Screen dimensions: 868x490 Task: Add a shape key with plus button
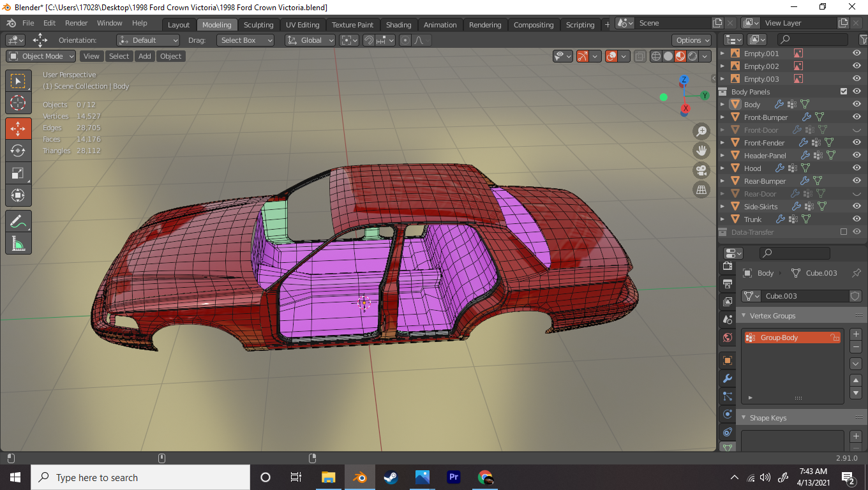click(x=856, y=436)
